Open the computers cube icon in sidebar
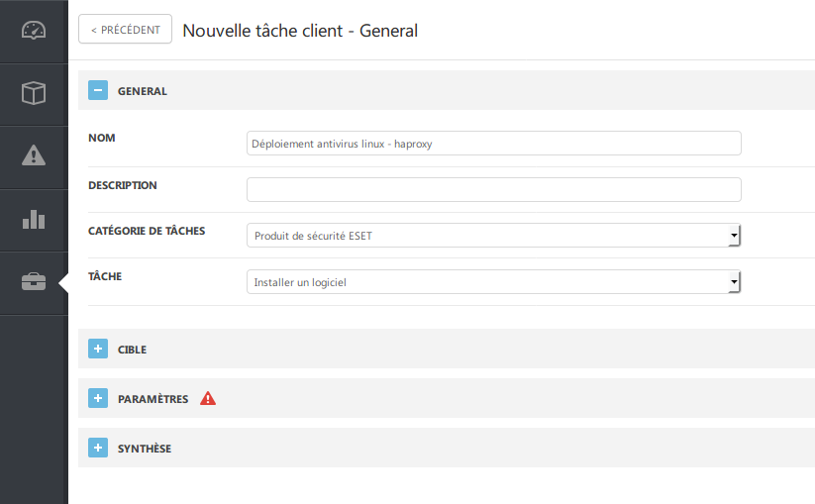The height and width of the screenshot is (504, 815). point(34,93)
